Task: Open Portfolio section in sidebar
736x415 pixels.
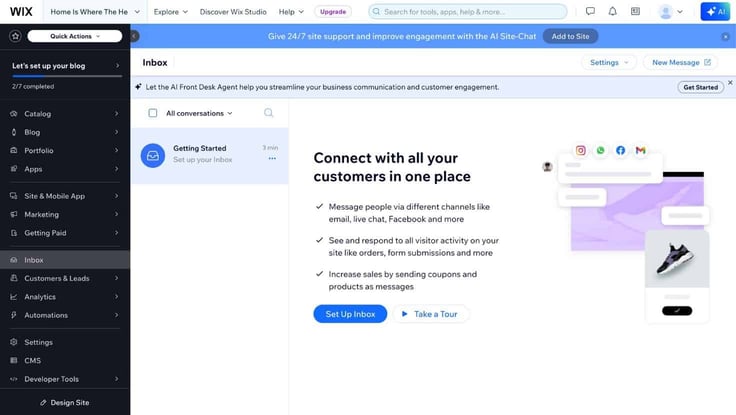Action: [65, 151]
